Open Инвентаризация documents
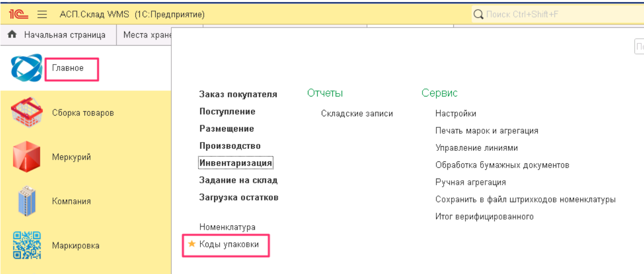 236,163
